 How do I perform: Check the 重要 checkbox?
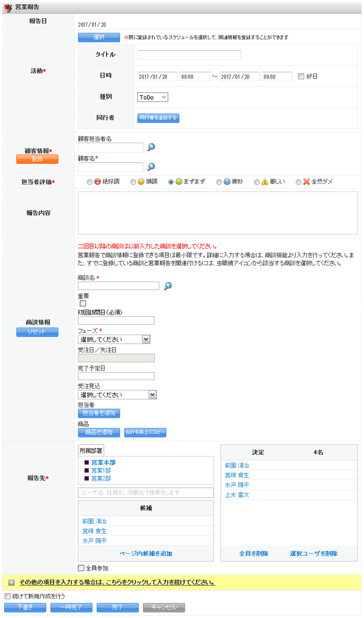pyautogui.click(x=83, y=303)
